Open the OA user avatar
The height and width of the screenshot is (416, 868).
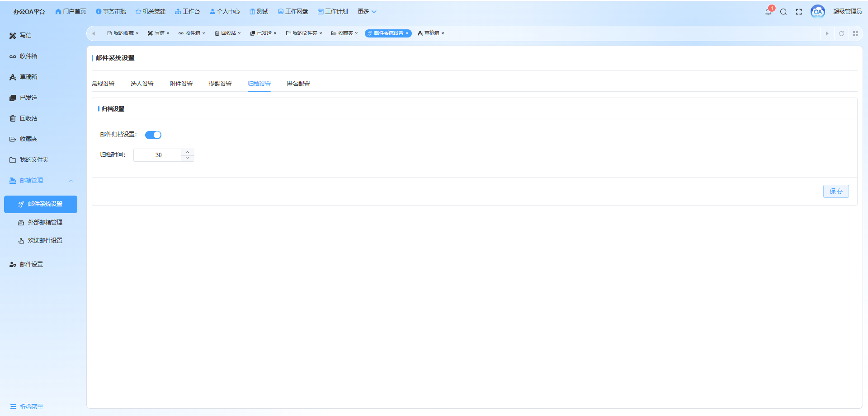[x=817, y=12]
